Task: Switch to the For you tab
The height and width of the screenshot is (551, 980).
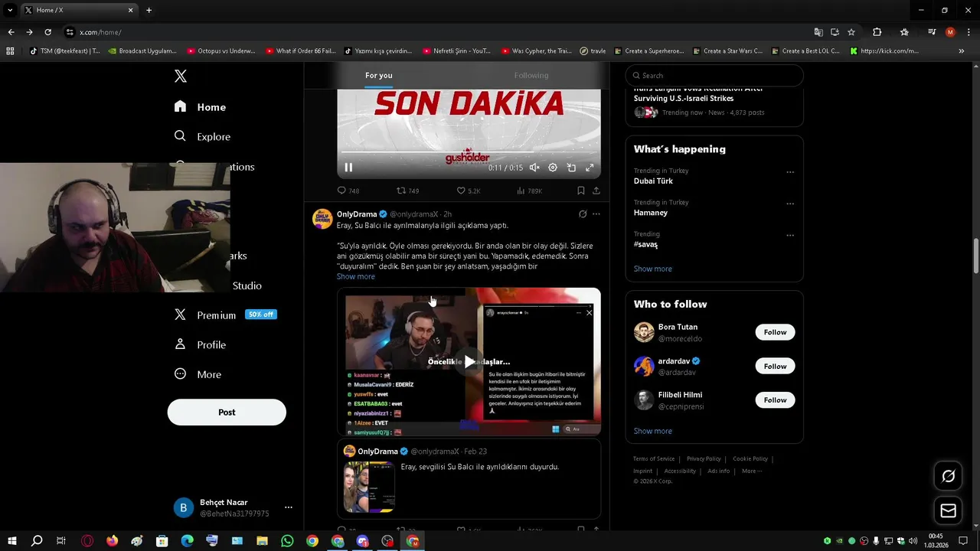Action: point(379,75)
